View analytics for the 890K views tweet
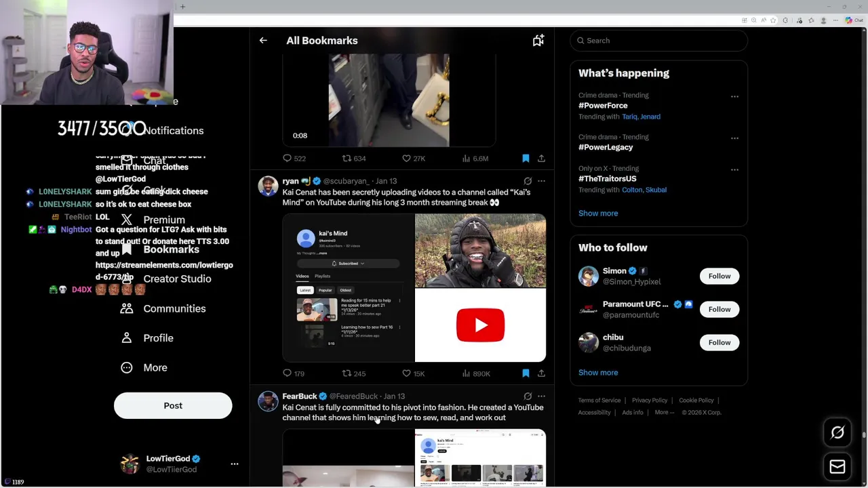The height and width of the screenshot is (488, 868). pos(475,373)
